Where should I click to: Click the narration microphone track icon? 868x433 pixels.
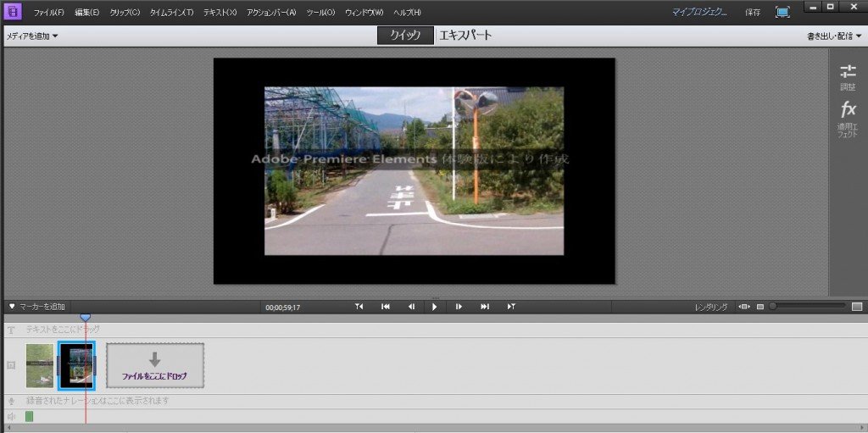pyautogui.click(x=11, y=401)
